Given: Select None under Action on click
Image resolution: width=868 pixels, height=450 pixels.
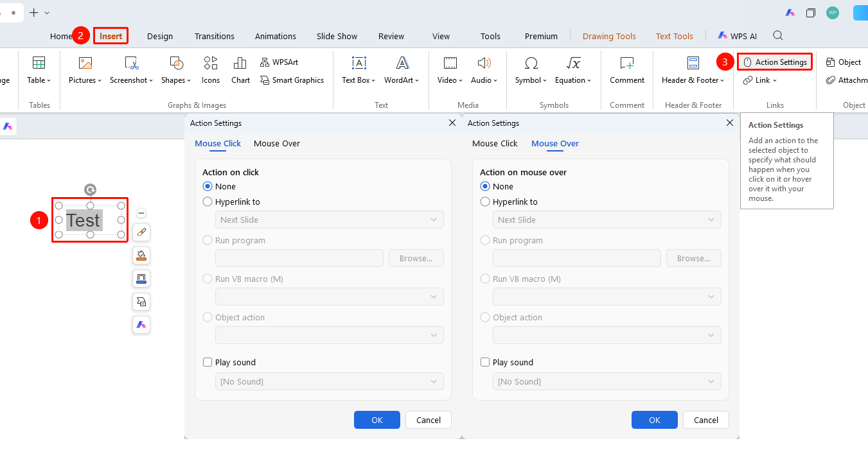Looking at the screenshot, I should (x=208, y=187).
